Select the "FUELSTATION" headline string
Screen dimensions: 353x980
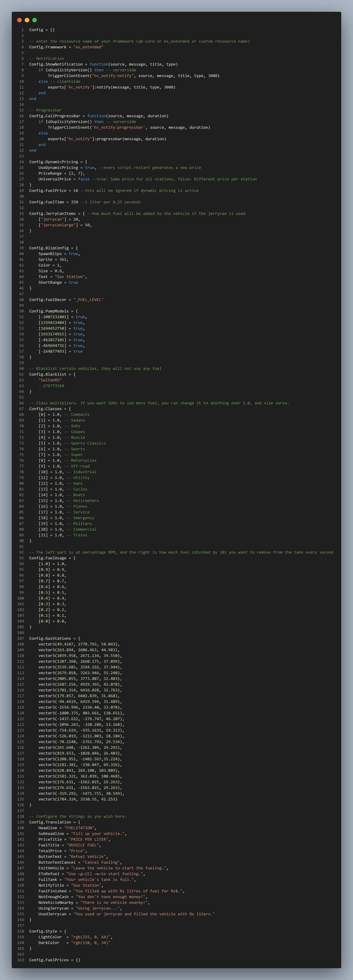pos(79,828)
